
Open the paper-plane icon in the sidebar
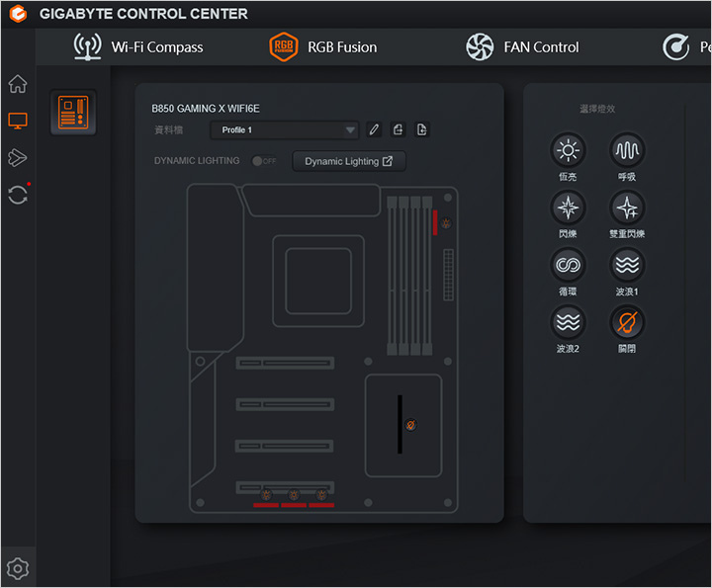click(18, 157)
